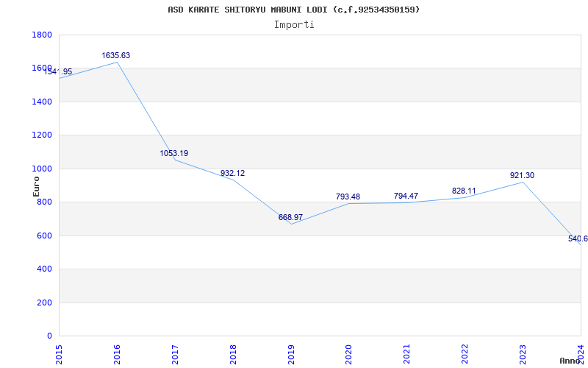The image size is (588, 368).
Task: Click the 2023 x-axis year label
Action: coord(523,354)
